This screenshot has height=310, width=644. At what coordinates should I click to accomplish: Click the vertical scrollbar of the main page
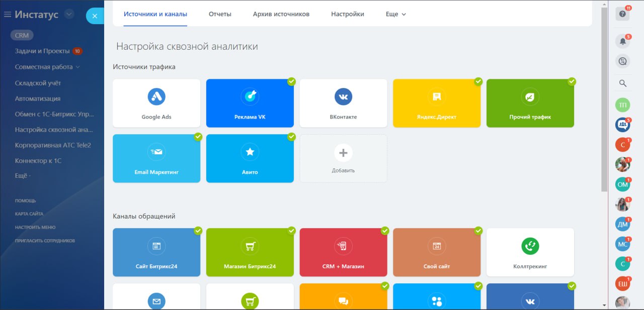point(604,99)
